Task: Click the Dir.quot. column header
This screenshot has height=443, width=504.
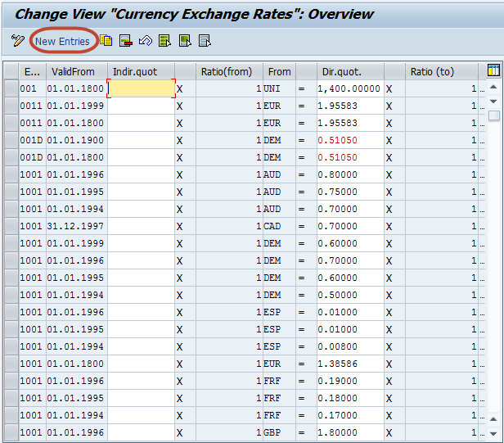Action: (x=350, y=71)
